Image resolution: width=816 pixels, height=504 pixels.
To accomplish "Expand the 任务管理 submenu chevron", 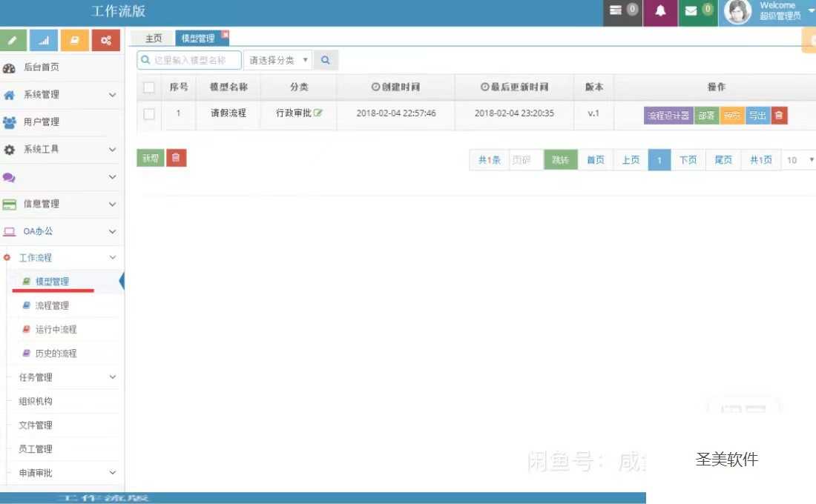I will tap(113, 377).
